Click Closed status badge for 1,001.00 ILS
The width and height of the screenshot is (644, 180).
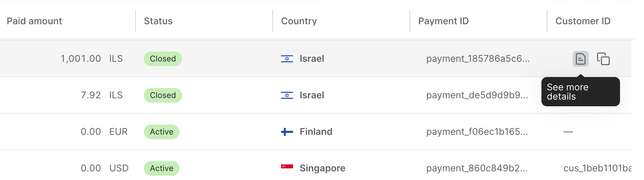click(x=163, y=59)
